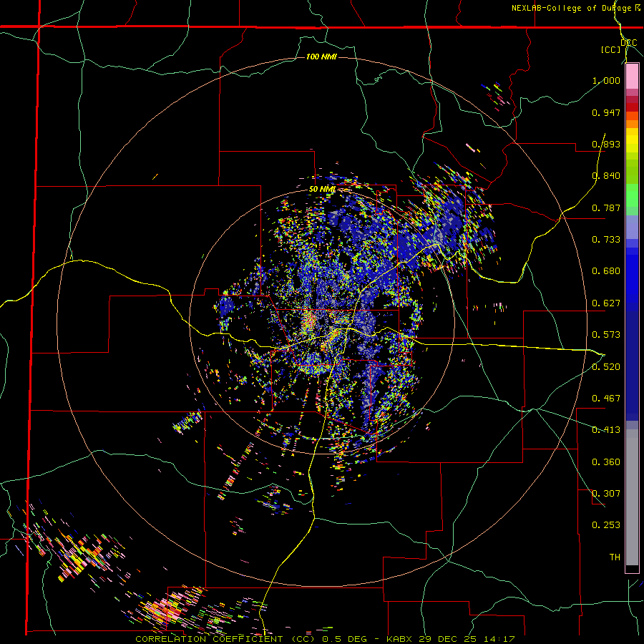Click the 0.5 DEG elevation text
Image resolution: width=644 pixels, height=644 pixels.
tap(346, 639)
